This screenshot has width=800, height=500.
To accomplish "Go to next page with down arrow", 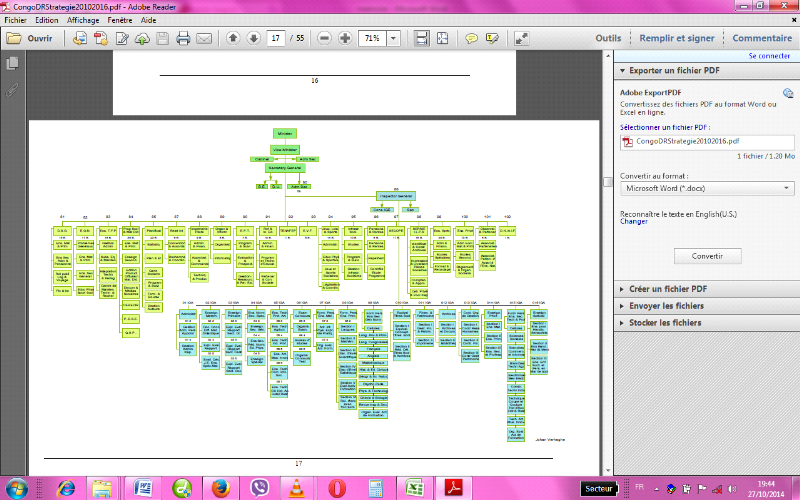I will click(x=254, y=39).
